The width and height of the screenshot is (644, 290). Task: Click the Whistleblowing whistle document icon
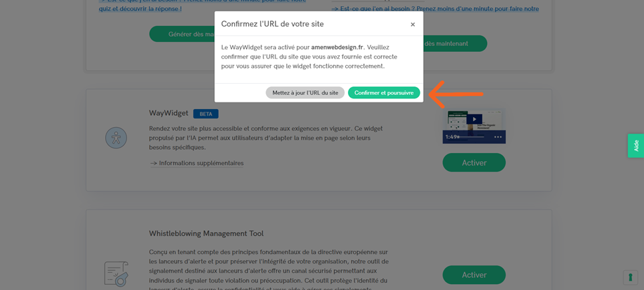point(116,274)
